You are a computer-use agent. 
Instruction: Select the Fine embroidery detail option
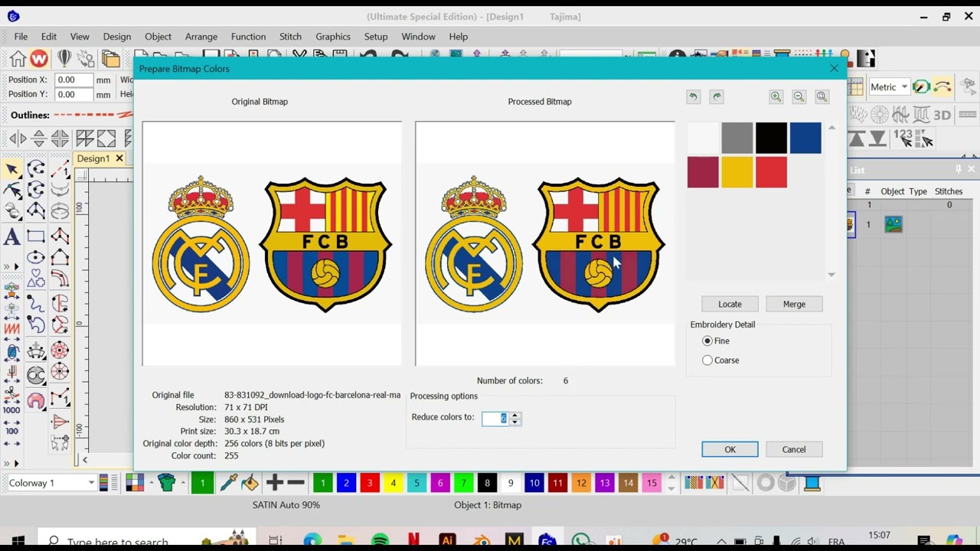point(707,341)
